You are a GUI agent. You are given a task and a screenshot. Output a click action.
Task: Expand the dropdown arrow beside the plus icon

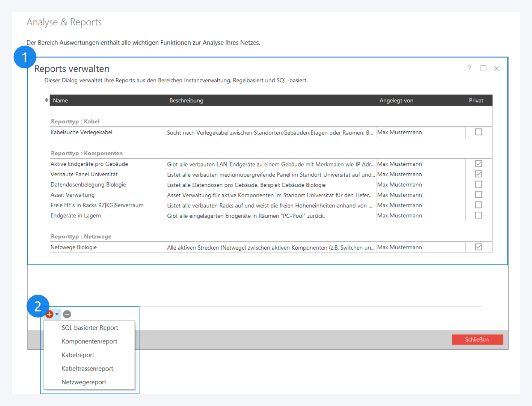57,314
